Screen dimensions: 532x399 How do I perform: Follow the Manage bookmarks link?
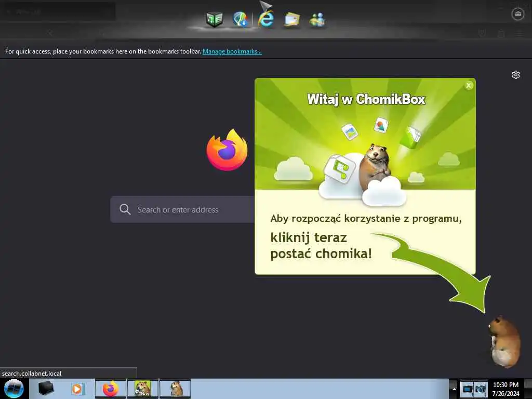pos(232,51)
